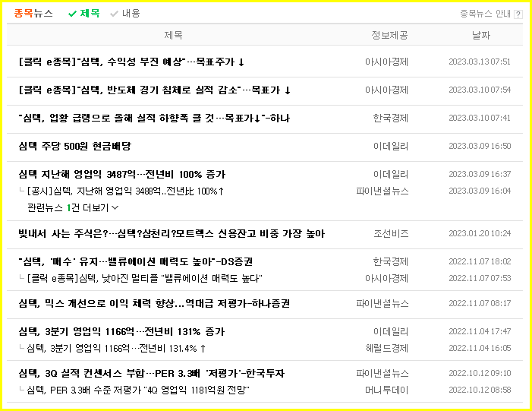Viewport: 532px width, 411px height.
Task: Click the date 2022.11.07 18:02
Action: click(x=480, y=262)
